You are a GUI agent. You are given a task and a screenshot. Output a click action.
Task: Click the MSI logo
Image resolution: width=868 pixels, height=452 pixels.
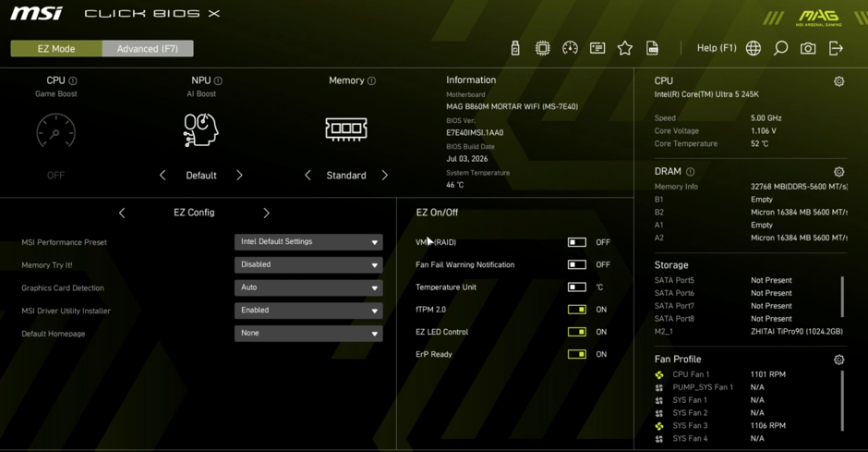pos(37,13)
